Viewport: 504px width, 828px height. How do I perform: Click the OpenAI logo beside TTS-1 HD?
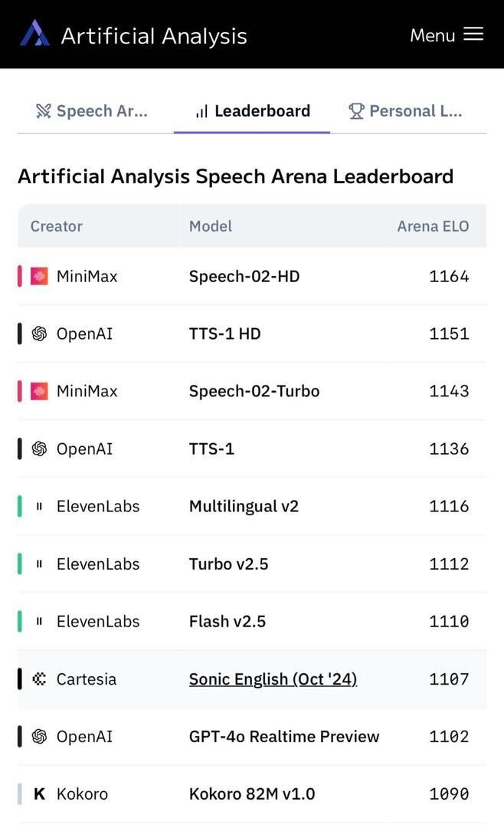coord(39,333)
